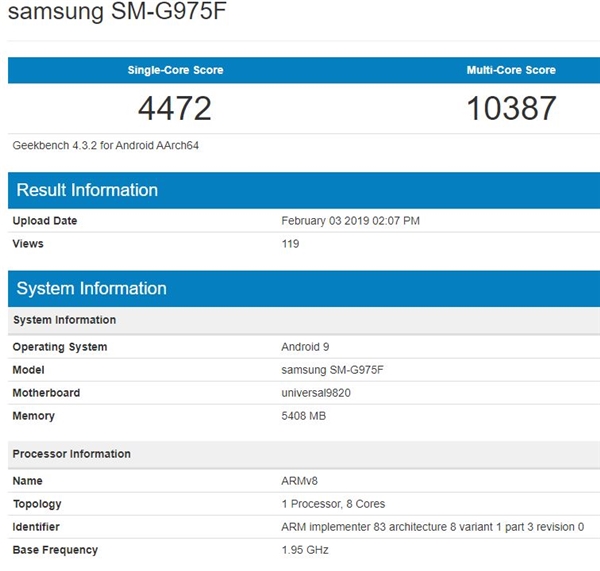The height and width of the screenshot is (571, 600).
Task: Click the single-core score value 4472
Action: (x=175, y=108)
